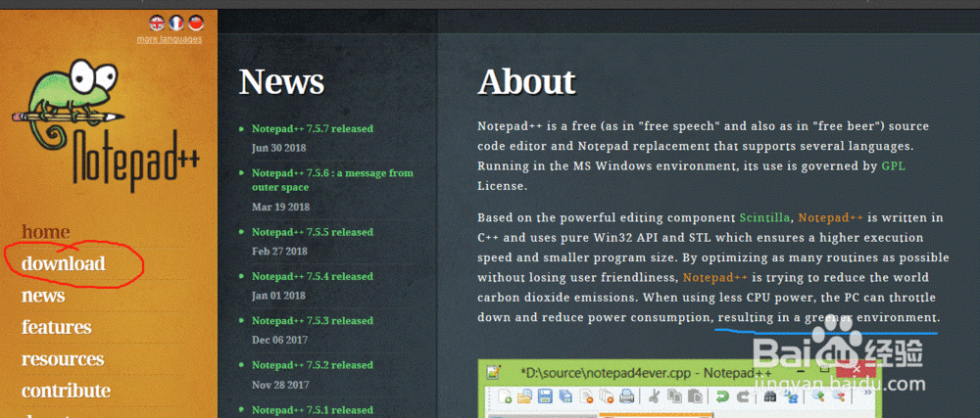Select resources in the left navigation

(63, 358)
